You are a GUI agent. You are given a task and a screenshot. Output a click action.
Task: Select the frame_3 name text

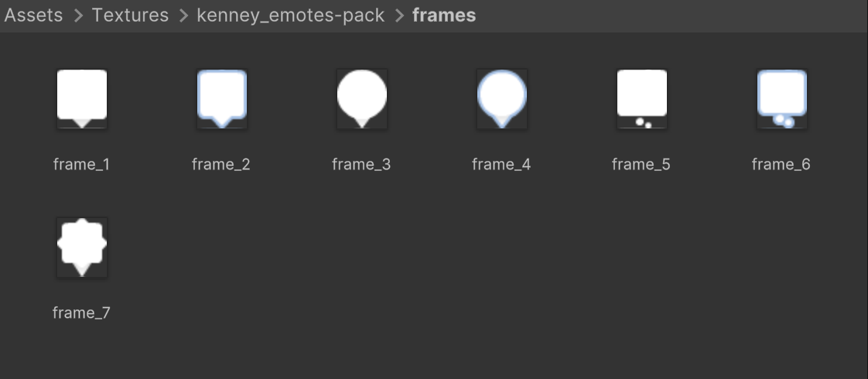point(361,165)
